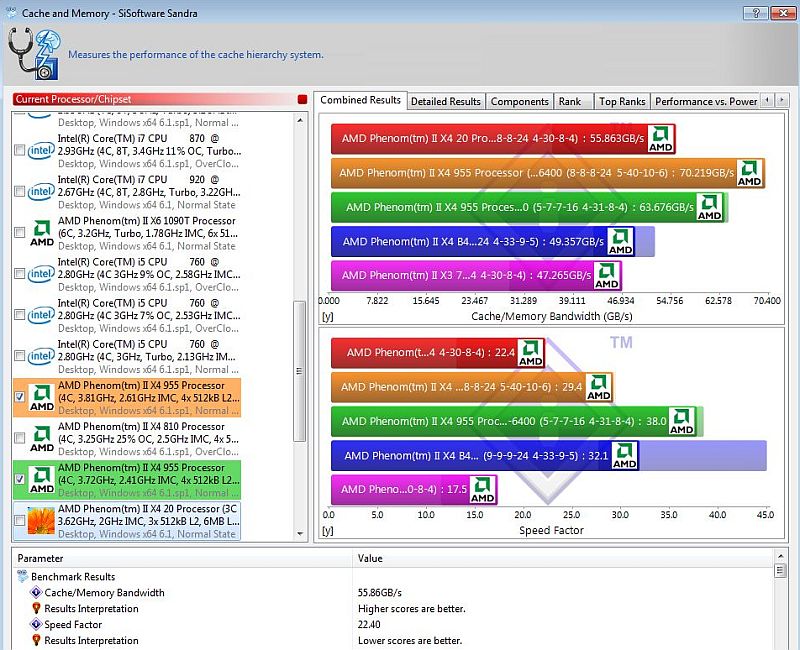800x650 pixels.
Task: Click flower thumbnail beside Phenom II X4 20
Action: (41, 520)
